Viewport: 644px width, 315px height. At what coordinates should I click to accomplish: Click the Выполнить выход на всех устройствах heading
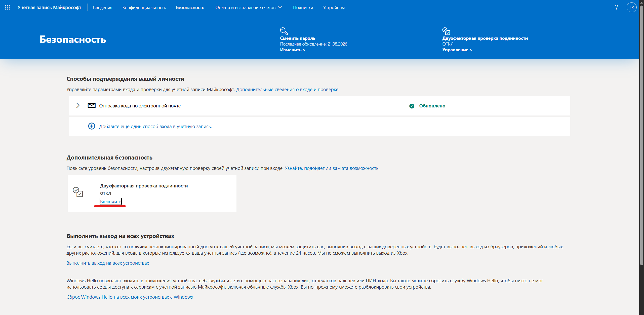120,236
